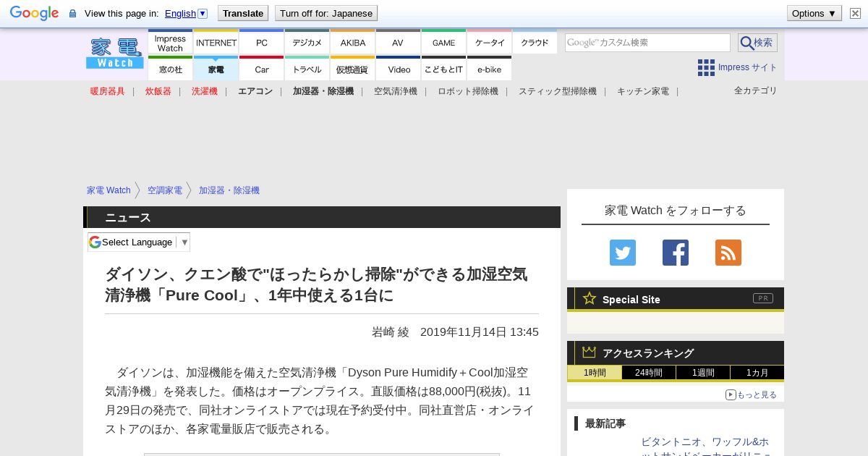Expand the Select Language widget
Screen dimensions: 868x456
(x=139, y=242)
